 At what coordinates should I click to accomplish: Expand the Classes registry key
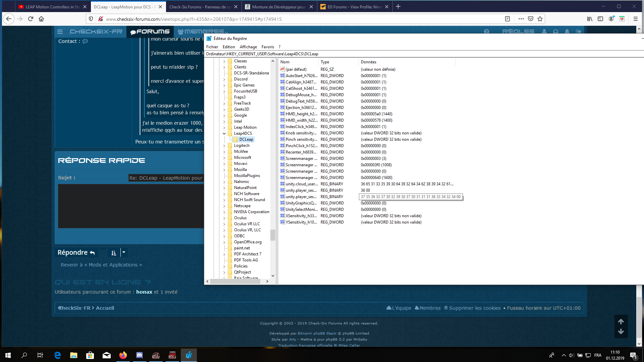click(224, 61)
